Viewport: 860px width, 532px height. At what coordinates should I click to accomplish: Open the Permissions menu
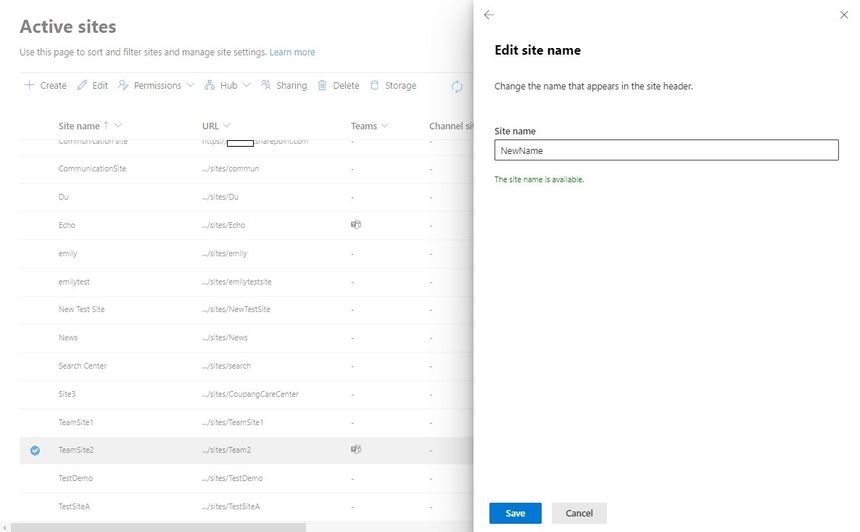click(x=157, y=86)
